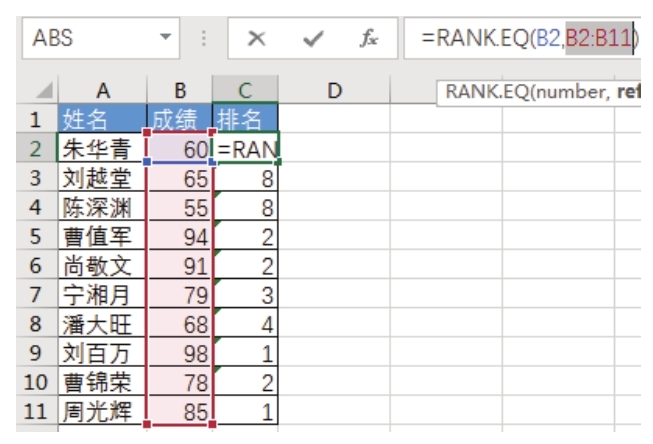Select column A header
The width and height of the screenshot is (653, 444).
[x=102, y=92]
